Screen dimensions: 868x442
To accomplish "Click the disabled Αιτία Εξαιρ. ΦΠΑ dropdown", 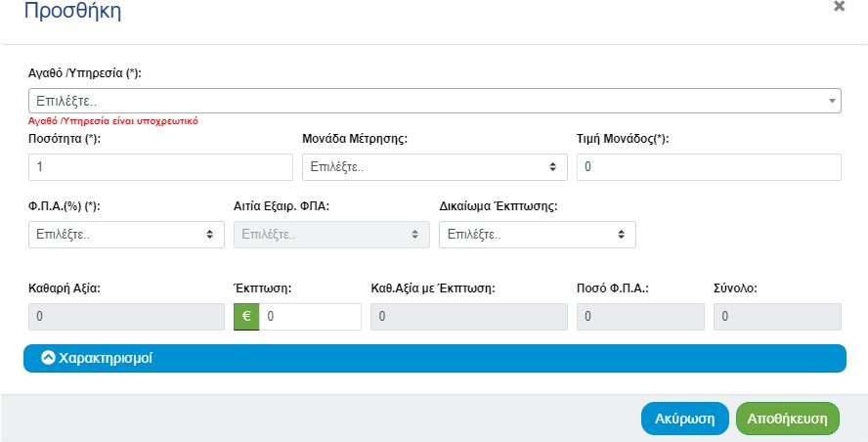I will pos(331,235).
